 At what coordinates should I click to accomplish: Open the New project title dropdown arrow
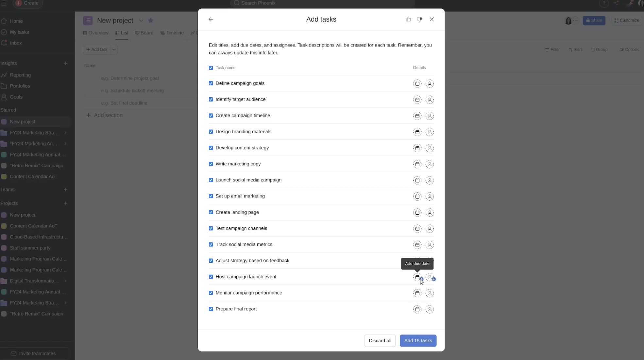click(141, 20)
